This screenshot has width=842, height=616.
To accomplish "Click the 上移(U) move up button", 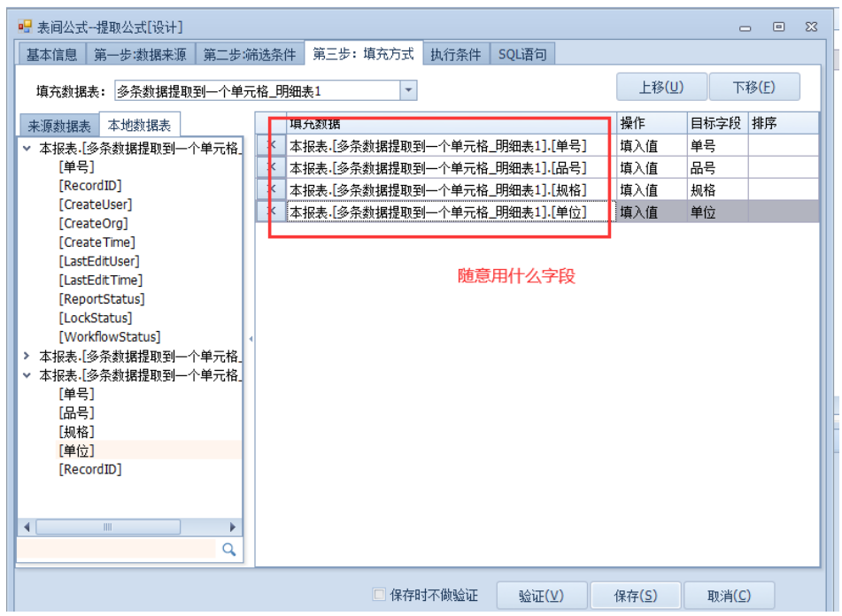I will pos(661,87).
